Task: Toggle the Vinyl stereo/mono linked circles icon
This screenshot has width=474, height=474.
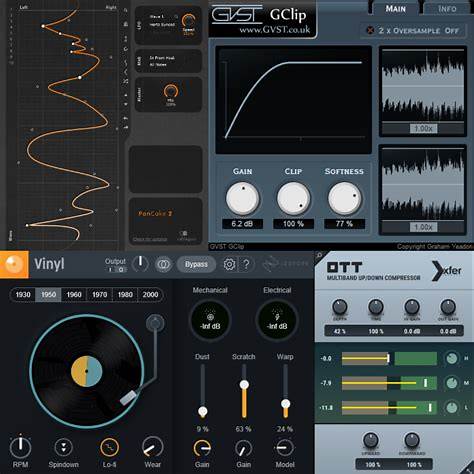Action: coord(163,264)
